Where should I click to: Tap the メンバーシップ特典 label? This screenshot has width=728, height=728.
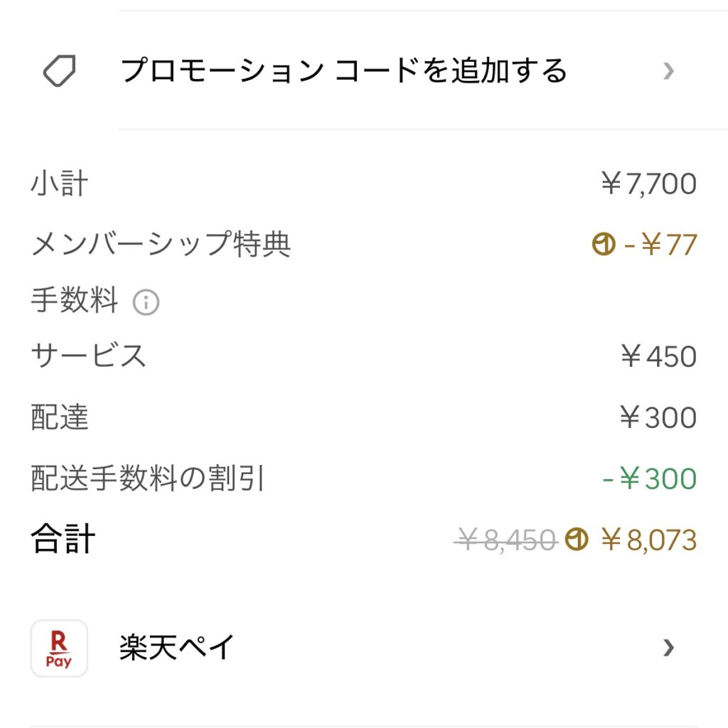pos(161,245)
